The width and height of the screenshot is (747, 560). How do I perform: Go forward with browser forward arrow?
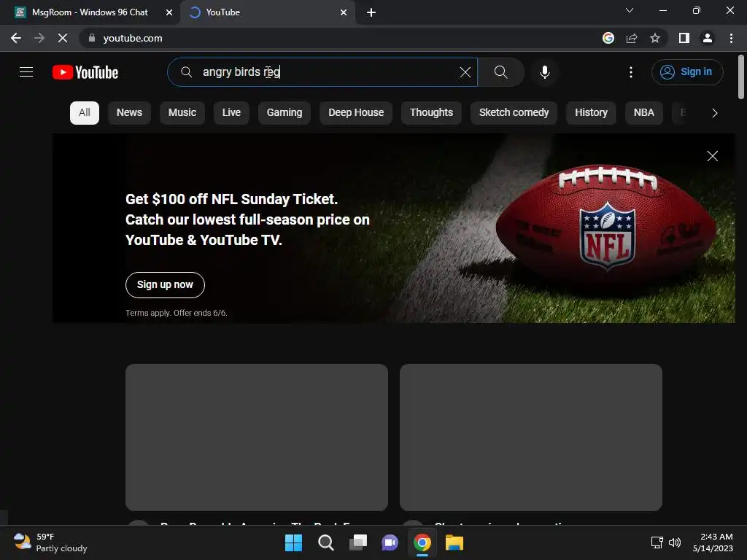[39, 38]
